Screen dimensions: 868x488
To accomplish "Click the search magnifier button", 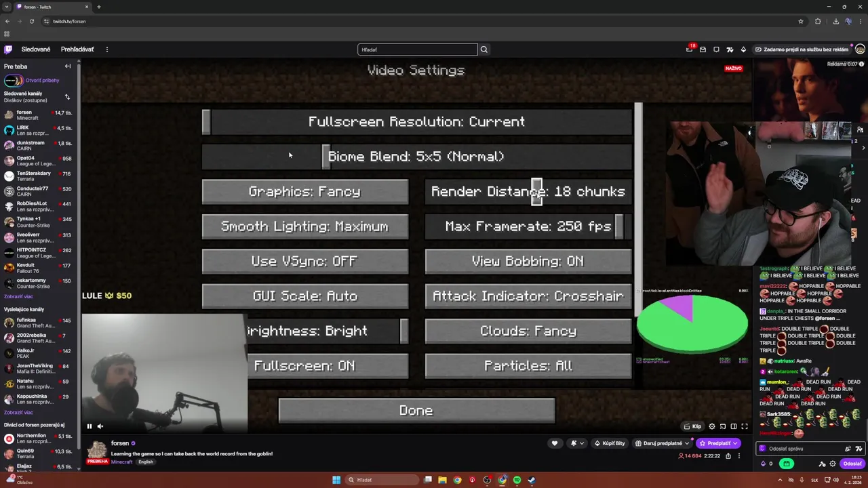I will click(x=484, y=49).
